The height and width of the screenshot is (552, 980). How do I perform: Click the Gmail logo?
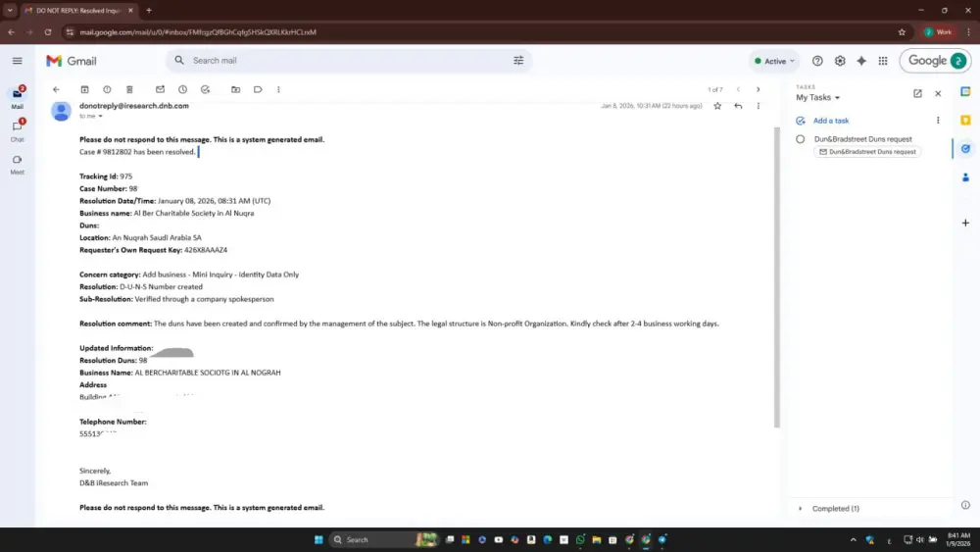[72, 61]
